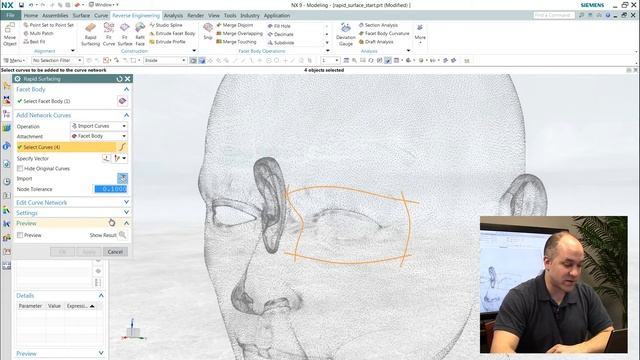
Task: Close the Rapid Surfacing dialog
Action: [127, 79]
